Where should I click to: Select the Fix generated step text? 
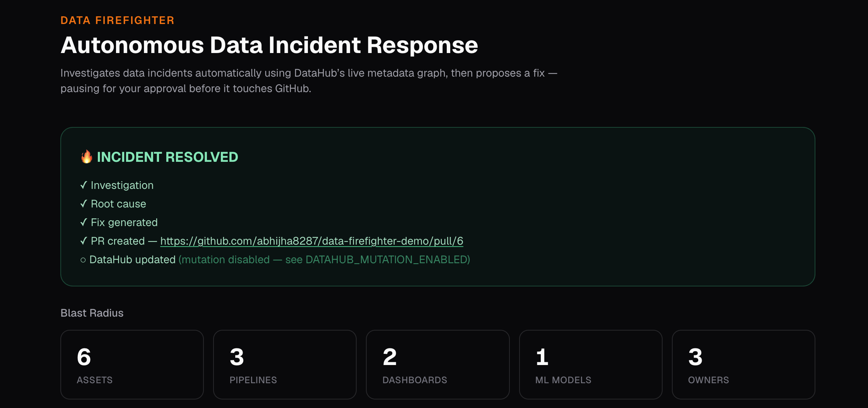[124, 222]
